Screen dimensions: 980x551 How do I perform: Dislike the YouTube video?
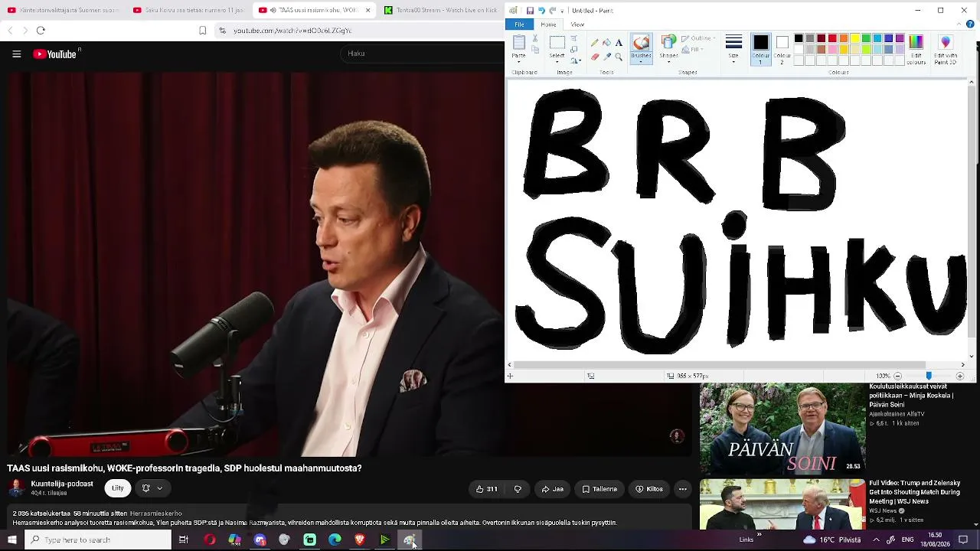point(518,489)
